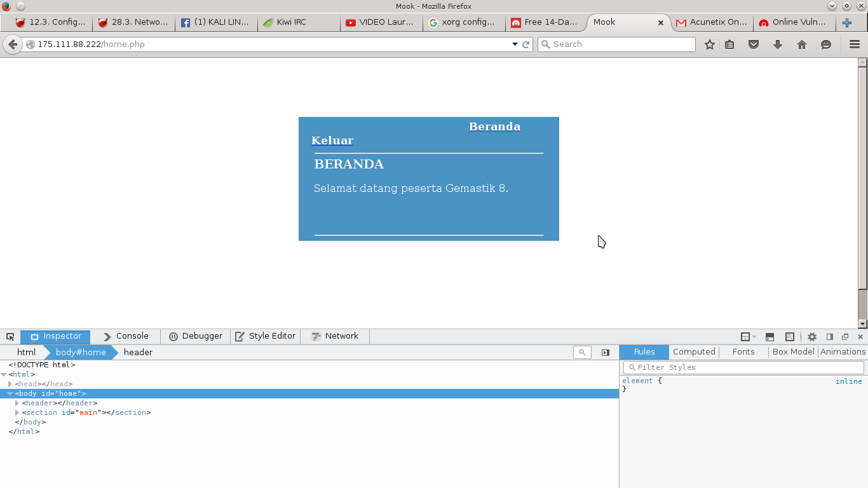
Task: Go to the Firefox home page icon
Action: (802, 44)
